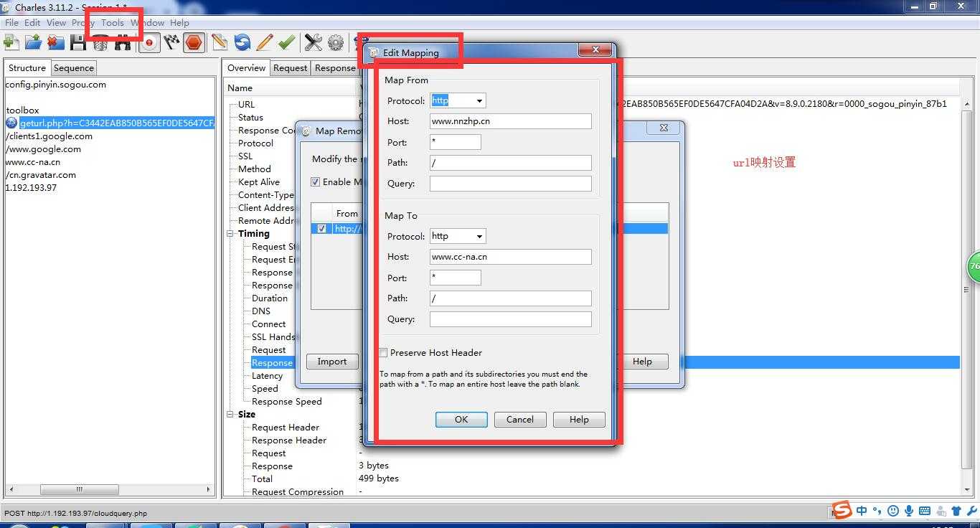Screen dimensions: 980x528
Task: Compose a new request with the pencil-on-paper icon
Action: point(220,42)
